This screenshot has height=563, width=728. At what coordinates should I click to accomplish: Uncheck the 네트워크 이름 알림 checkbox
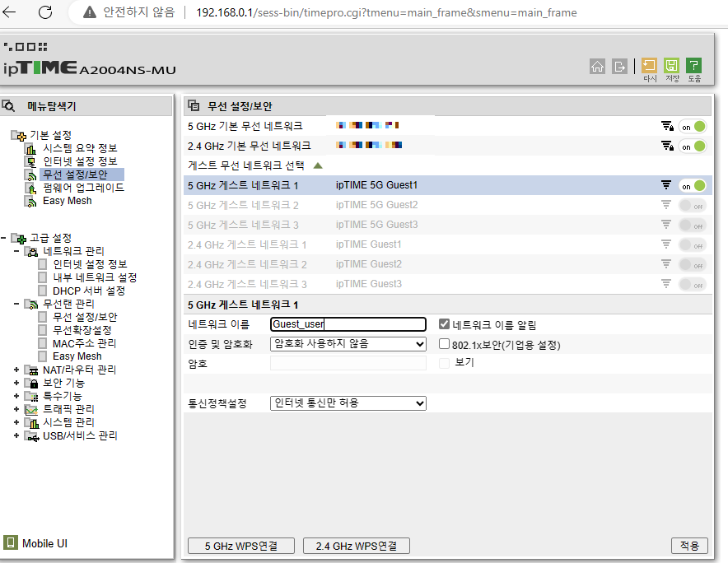coord(443,323)
